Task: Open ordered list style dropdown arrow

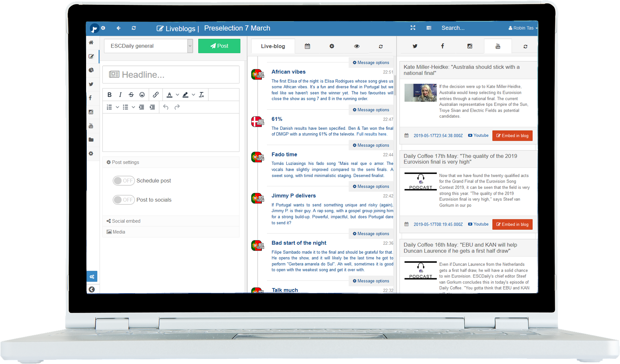Action: coord(117,107)
